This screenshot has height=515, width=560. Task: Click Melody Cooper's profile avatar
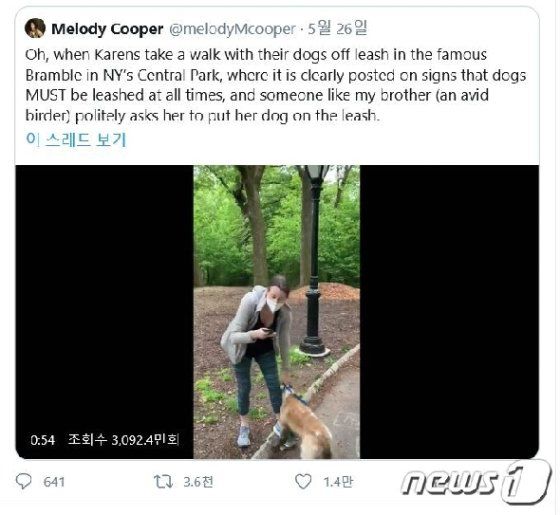[35, 28]
